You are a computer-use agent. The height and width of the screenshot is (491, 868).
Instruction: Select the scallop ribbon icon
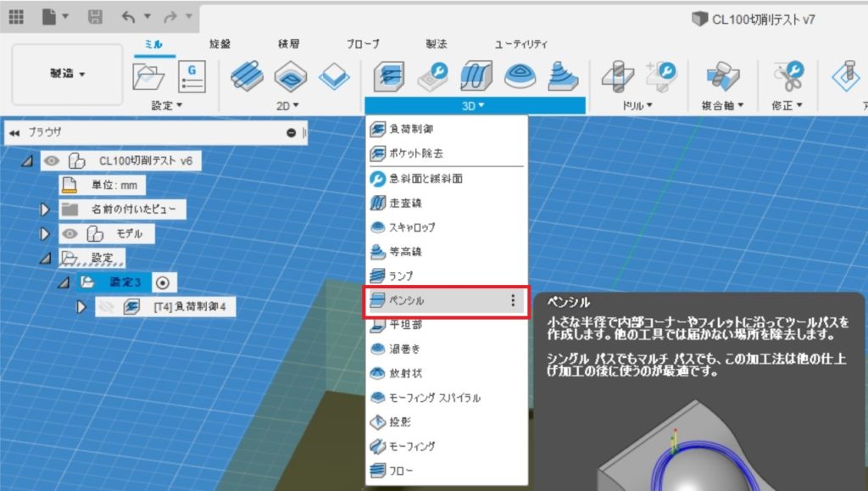(520, 75)
